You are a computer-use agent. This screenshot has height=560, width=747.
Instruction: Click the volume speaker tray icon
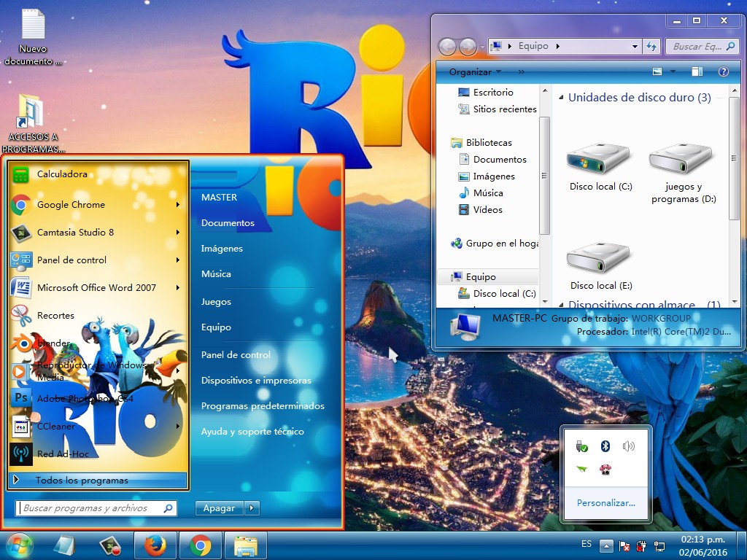coord(628,446)
